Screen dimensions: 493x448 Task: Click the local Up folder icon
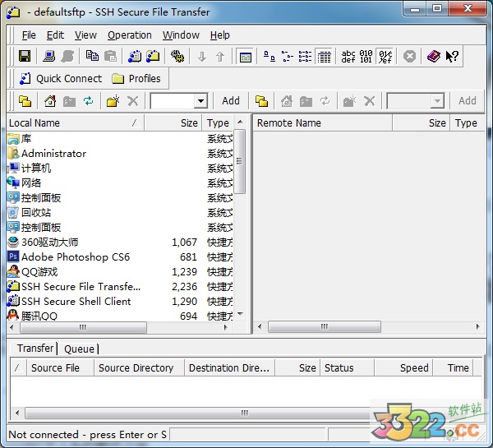point(25,101)
